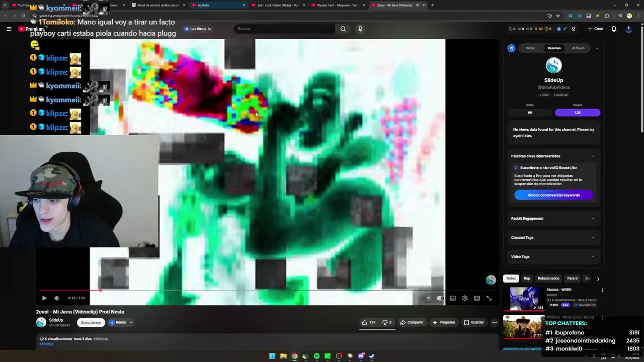Click Unlock controversial keywords button
This screenshot has height=362, width=644.
tap(553, 195)
